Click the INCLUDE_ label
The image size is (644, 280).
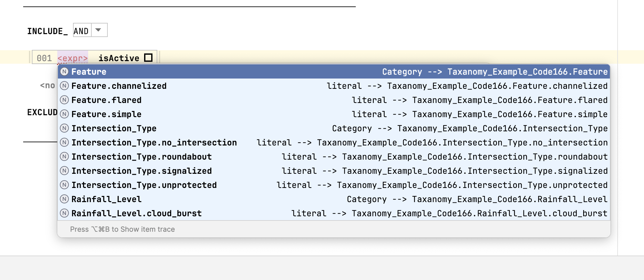pyautogui.click(x=47, y=31)
